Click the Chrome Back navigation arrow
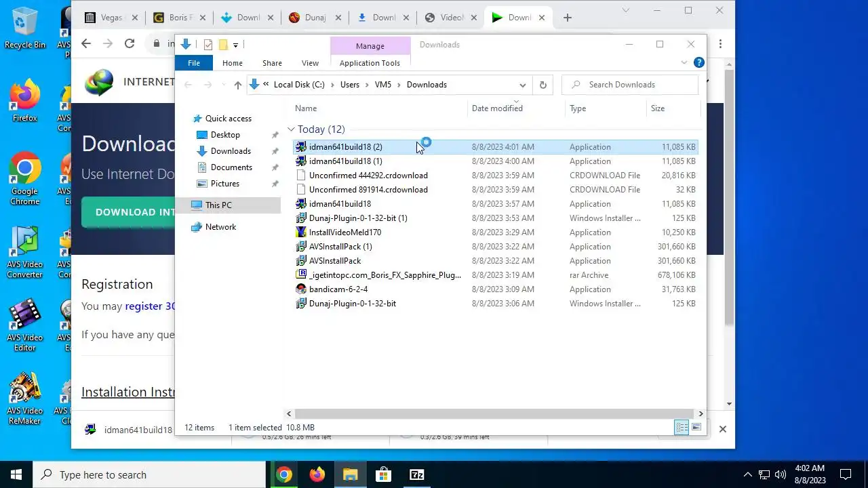Image resolution: width=868 pixels, height=488 pixels. pos(86,43)
